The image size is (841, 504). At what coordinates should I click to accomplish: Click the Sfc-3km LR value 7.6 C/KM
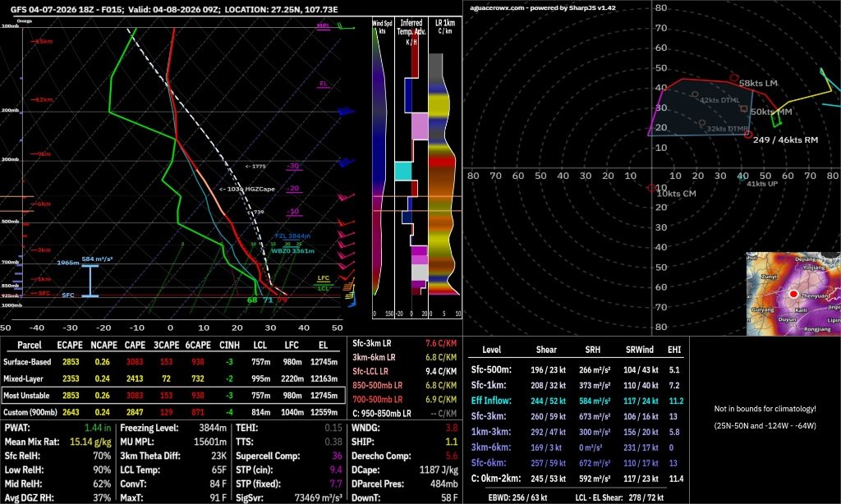point(441,343)
